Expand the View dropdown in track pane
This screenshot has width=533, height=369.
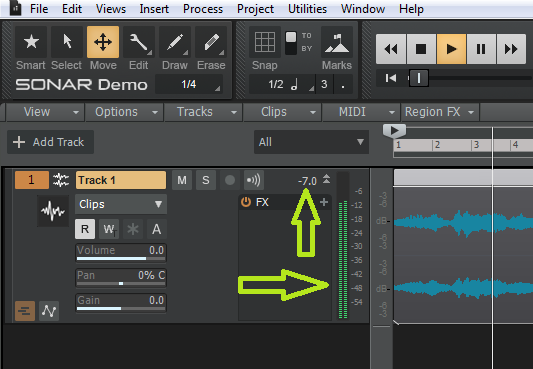45,112
